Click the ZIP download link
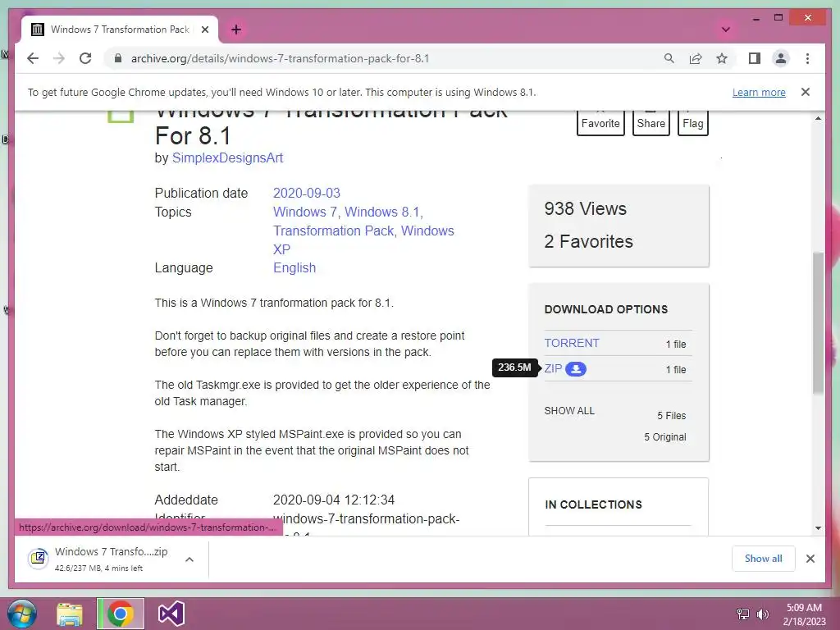This screenshot has width=840, height=630. (553, 368)
